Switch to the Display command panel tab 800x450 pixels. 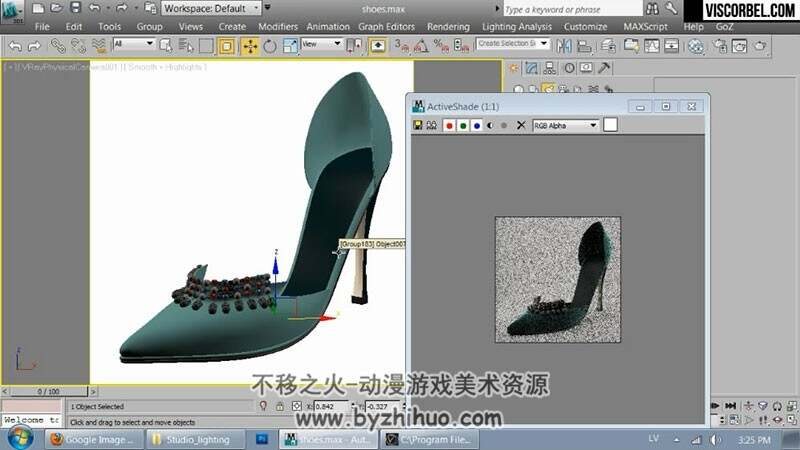pos(586,68)
